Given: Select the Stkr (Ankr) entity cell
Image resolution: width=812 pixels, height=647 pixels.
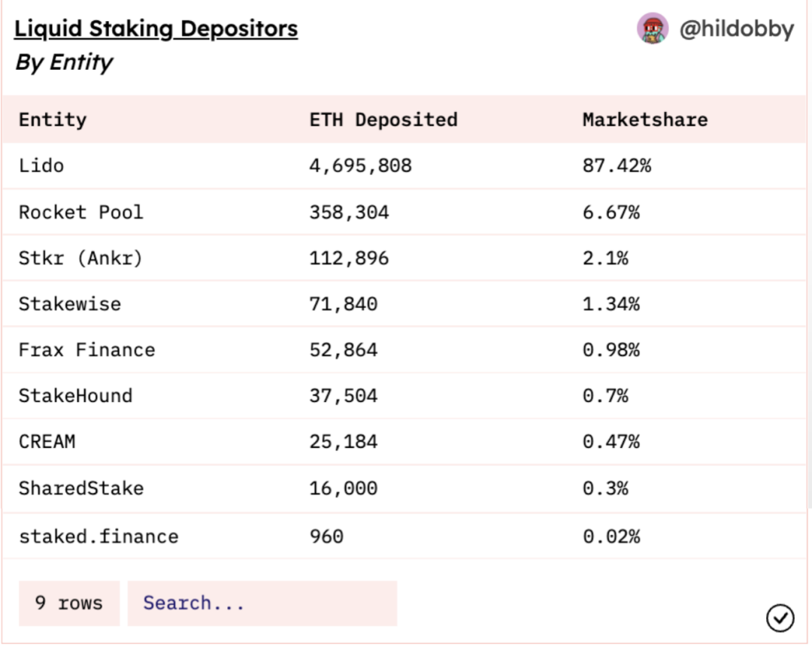Looking at the screenshot, I should [80, 258].
